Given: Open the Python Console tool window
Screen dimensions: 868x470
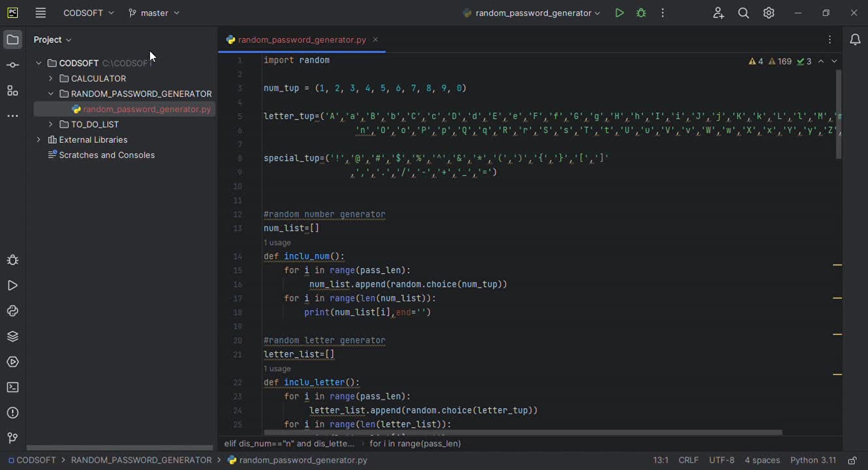Looking at the screenshot, I should pos(12,311).
